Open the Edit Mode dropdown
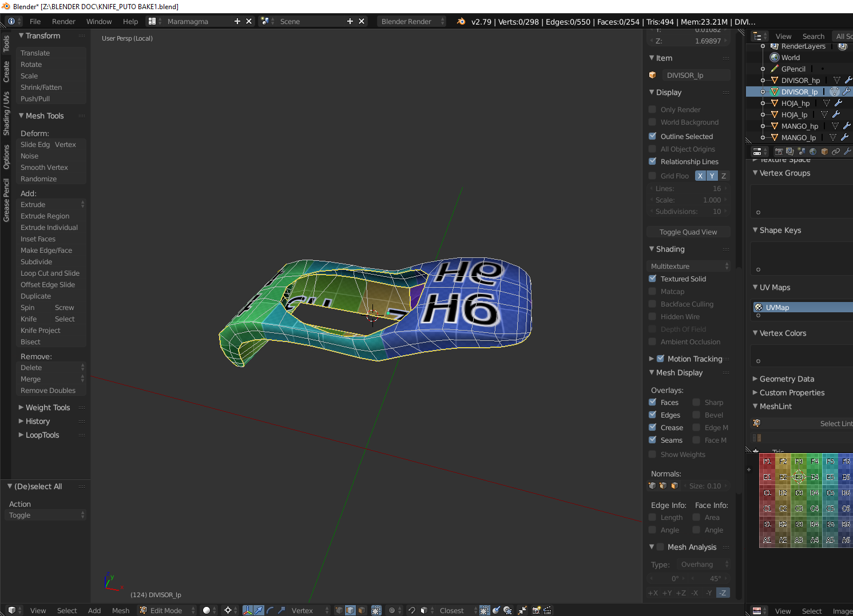The width and height of the screenshot is (853, 616). click(166, 610)
